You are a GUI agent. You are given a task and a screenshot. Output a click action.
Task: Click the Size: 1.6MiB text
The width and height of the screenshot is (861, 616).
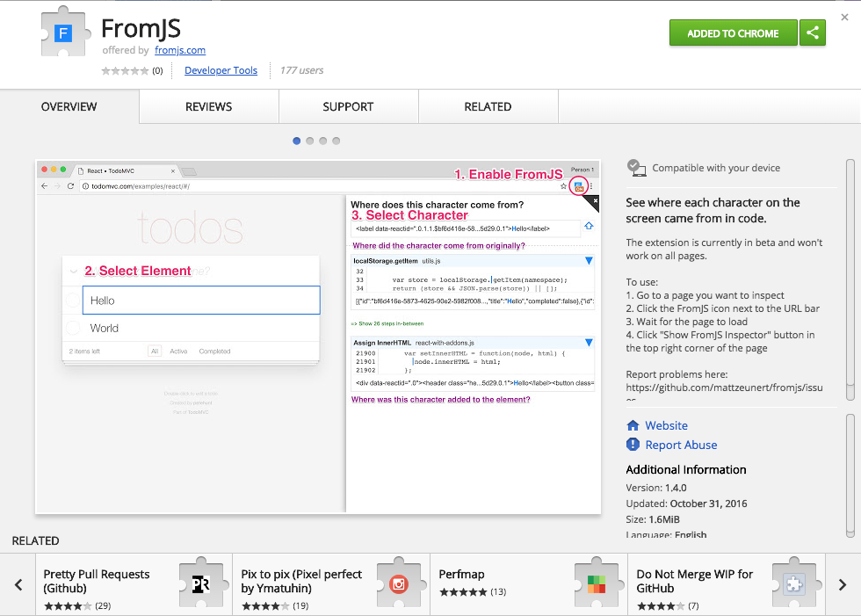pos(653,519)
